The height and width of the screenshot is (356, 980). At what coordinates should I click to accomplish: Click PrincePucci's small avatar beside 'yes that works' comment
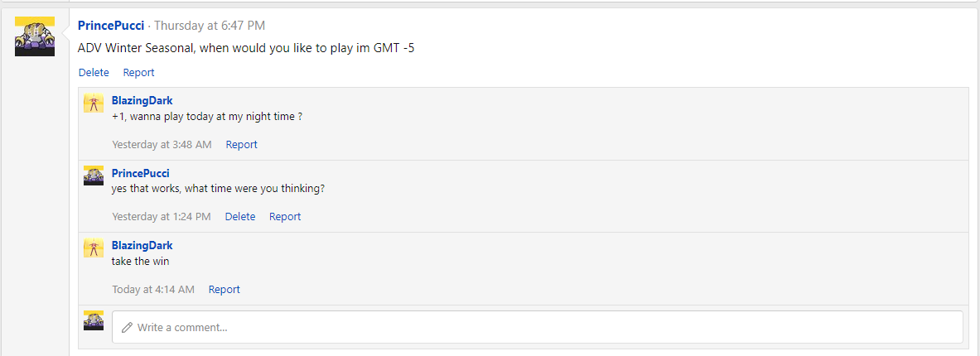(x=93, y=176)
